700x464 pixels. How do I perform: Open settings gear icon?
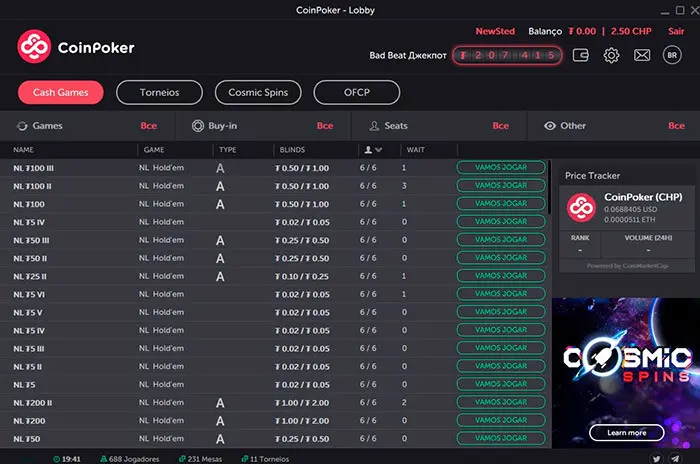[611, 55]
